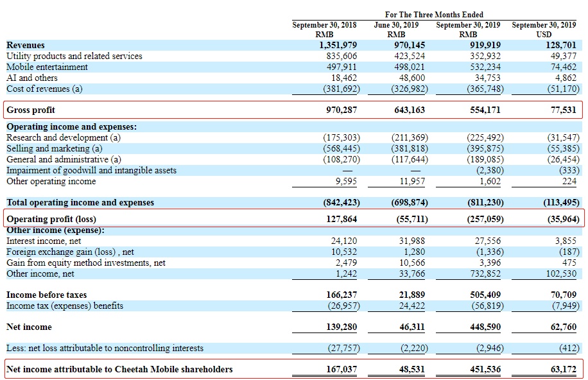This screenshot has width=588, height=380.
Task: Click 'Other income (expense):' heading
Action: [55, 230]
